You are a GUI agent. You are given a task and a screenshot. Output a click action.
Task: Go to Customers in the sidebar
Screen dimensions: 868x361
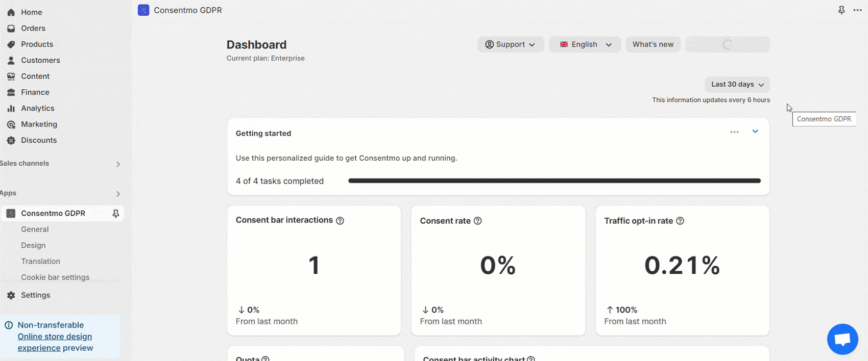(x=40, y=60)
